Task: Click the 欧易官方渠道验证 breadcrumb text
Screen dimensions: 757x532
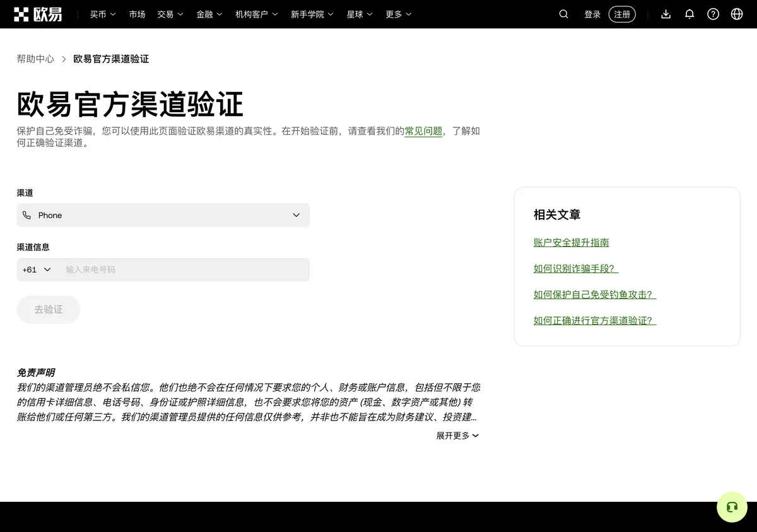Action: pos(111,59)
